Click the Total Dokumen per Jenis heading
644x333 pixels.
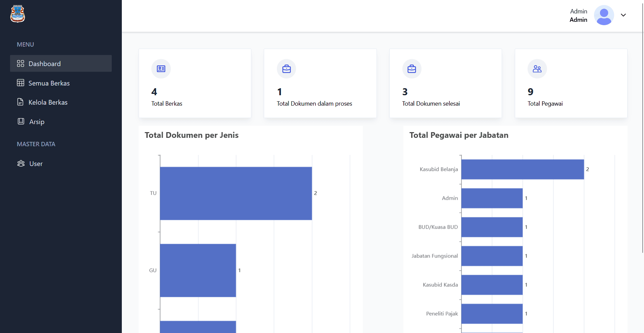[x=192, y=135]
